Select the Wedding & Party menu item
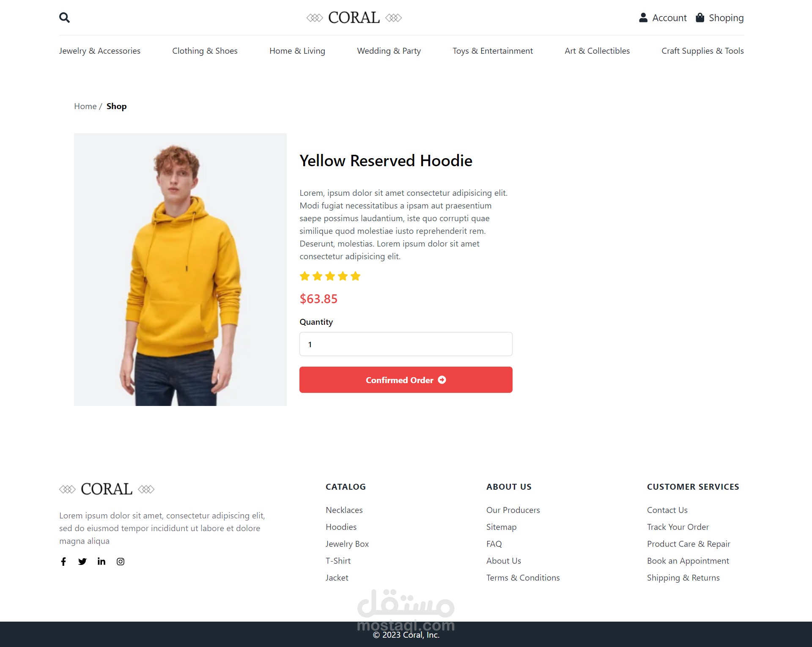The image size is (812, 647). coord(389,51)
